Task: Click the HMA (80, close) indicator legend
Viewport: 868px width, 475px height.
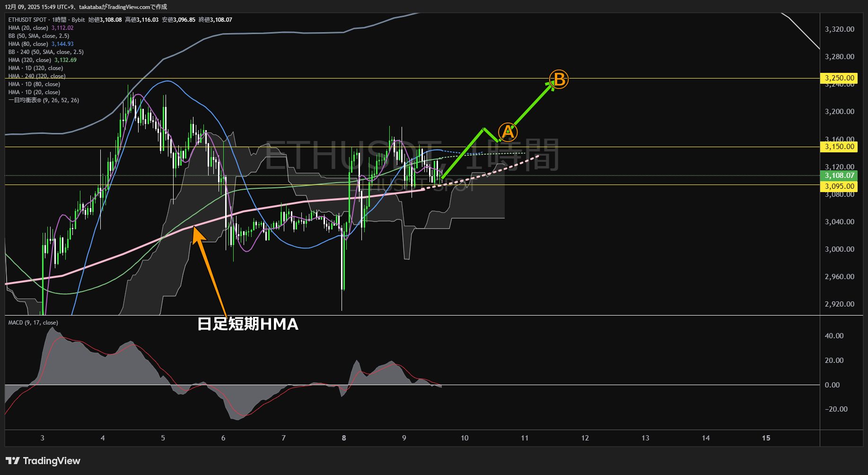Action: click(28, 44)
